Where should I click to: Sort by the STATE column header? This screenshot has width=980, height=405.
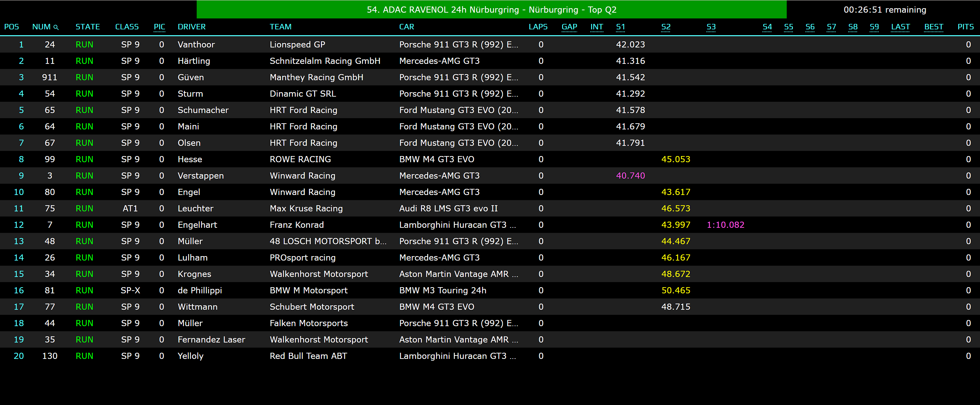pyautogui.click(x=87, y=27)
